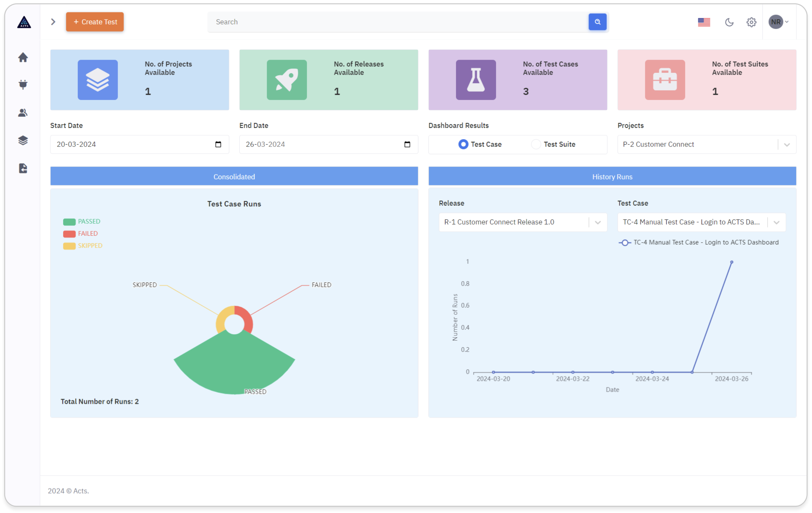Toggle FAILED legend red swatch
Viewport: 812px width, 513px height.
[x=69, y=234]
